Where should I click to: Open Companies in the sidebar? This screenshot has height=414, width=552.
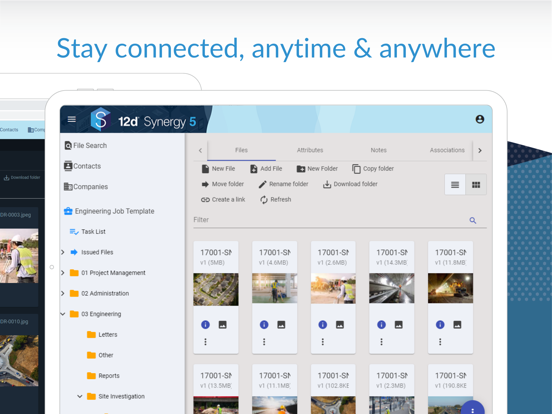click(x=86, y=187)
